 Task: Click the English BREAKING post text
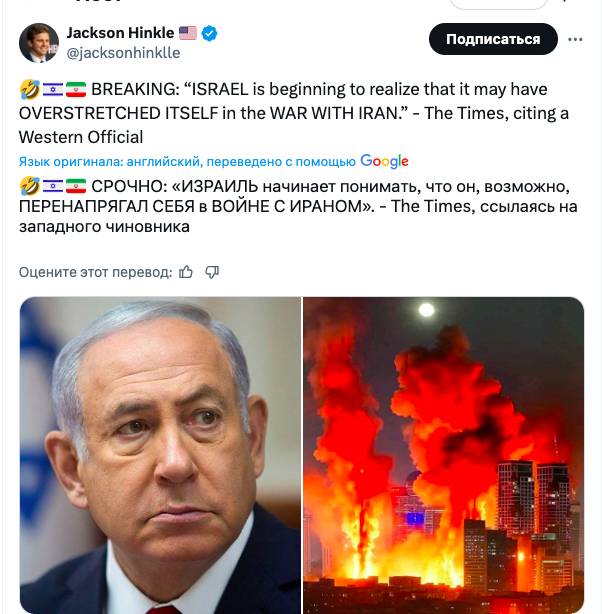click(294, 113)
